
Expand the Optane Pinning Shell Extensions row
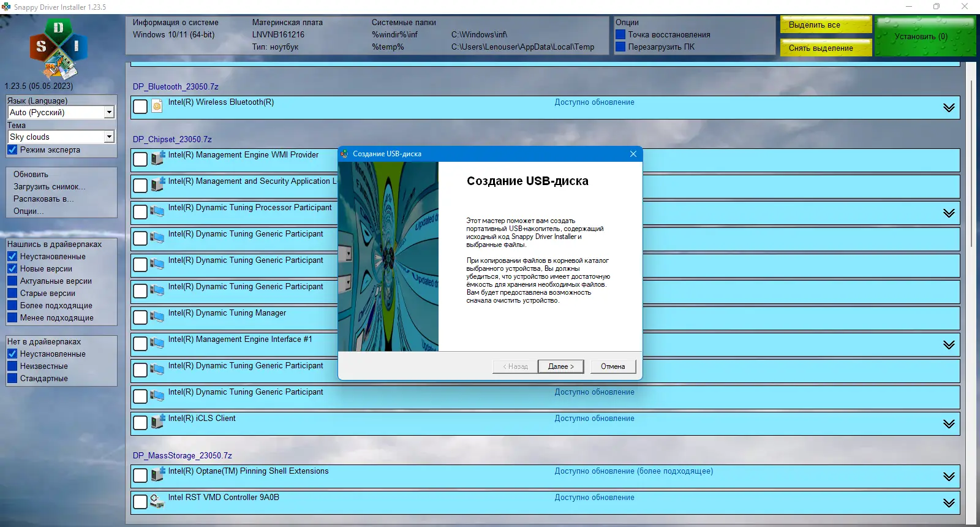click(x=949, y=477)
